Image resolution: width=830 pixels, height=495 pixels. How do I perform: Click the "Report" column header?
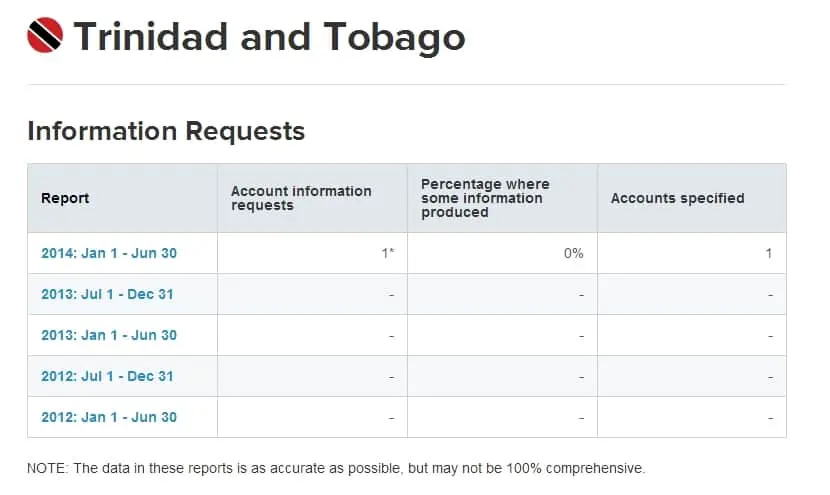(x=65, y=198)
